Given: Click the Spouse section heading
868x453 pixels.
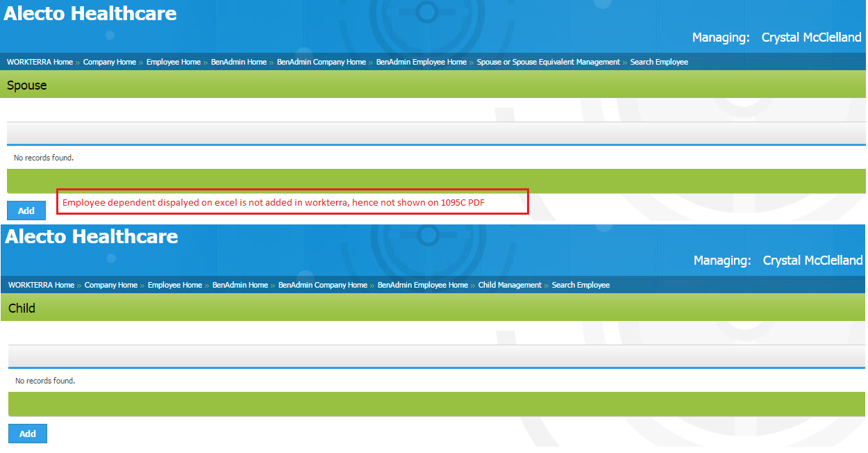Looking at the screenshot, I should (x=27, y=85).
